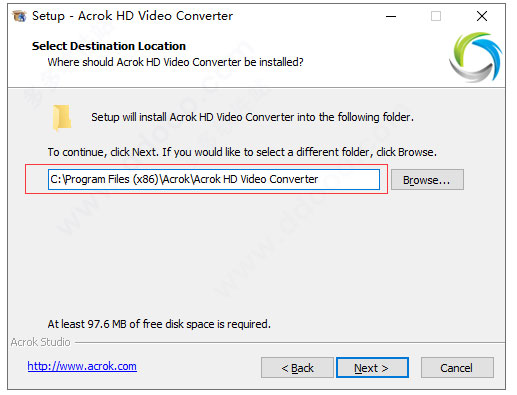Click the Acrok swirl logo
Screen dimensions: 517x395
476,57
